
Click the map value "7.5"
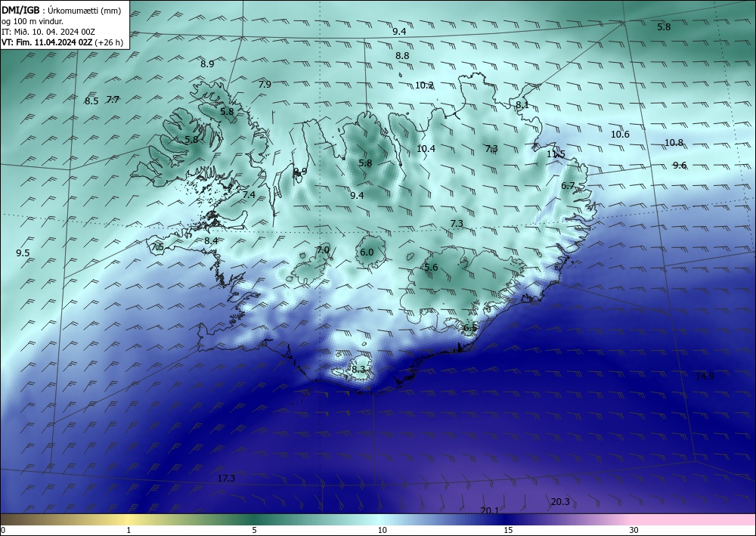click(157, 246)
